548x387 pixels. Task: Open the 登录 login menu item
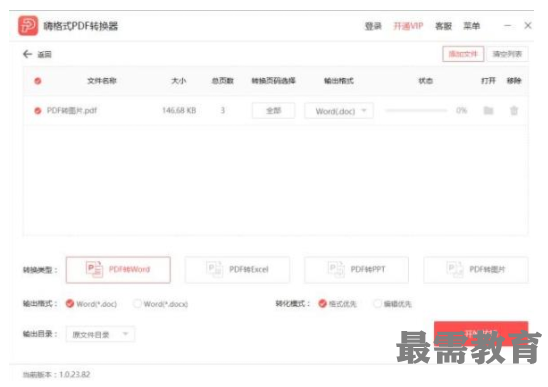(x=373, y=26)
